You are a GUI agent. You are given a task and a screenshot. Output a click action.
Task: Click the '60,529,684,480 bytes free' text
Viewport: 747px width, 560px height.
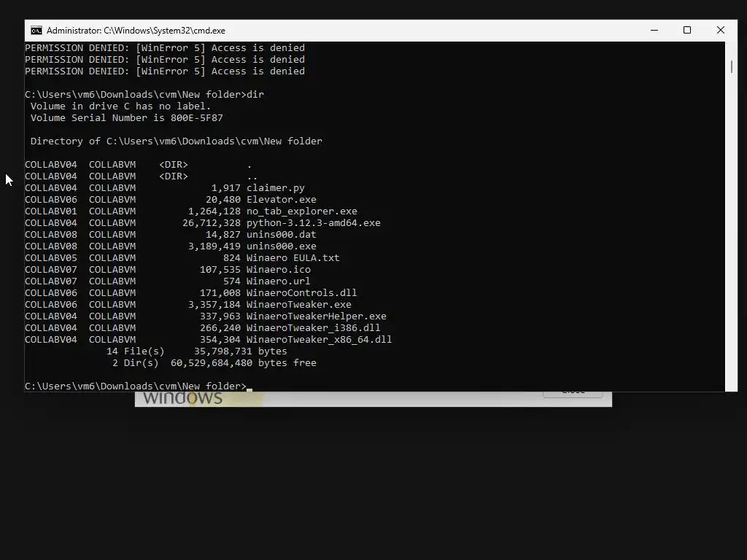click(244, 363)
